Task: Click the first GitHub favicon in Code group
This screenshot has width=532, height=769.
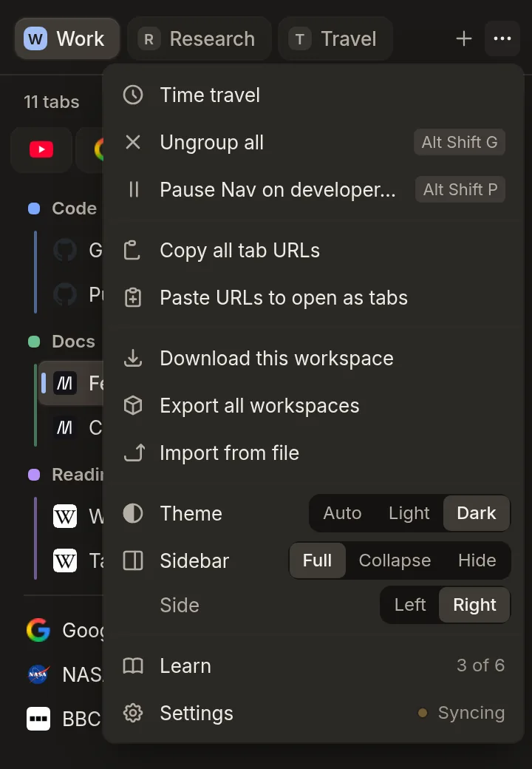Action: 65,250
